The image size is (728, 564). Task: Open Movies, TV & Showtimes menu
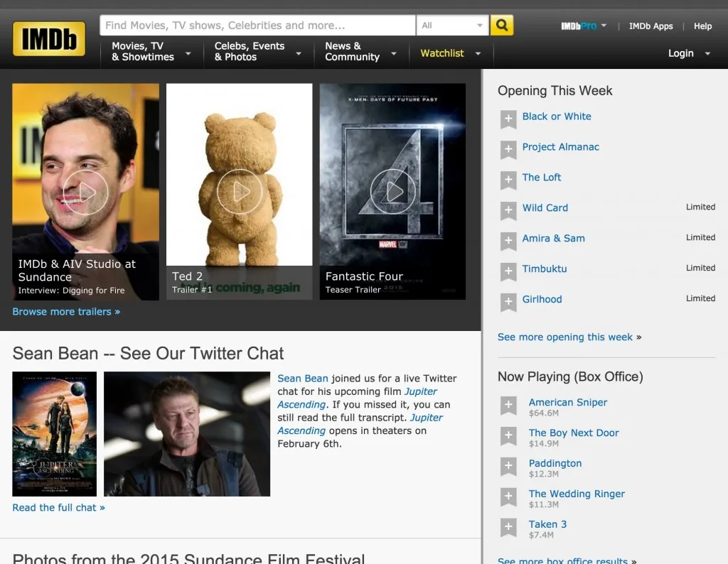pos(151,51)
